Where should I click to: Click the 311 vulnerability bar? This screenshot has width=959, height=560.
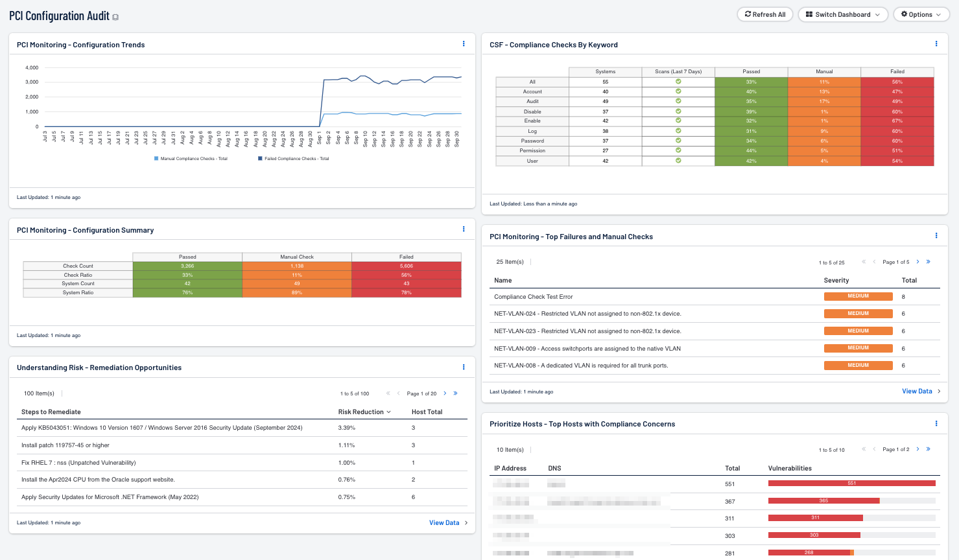coord(816,518)
